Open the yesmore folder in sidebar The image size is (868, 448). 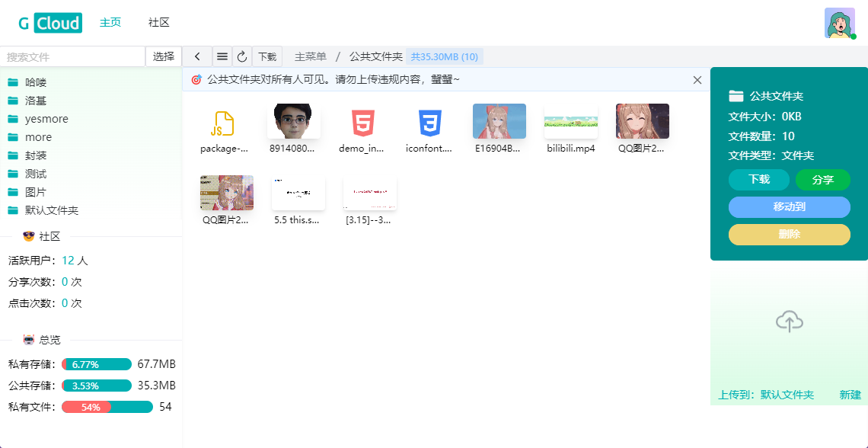click(x=46, y=119)
